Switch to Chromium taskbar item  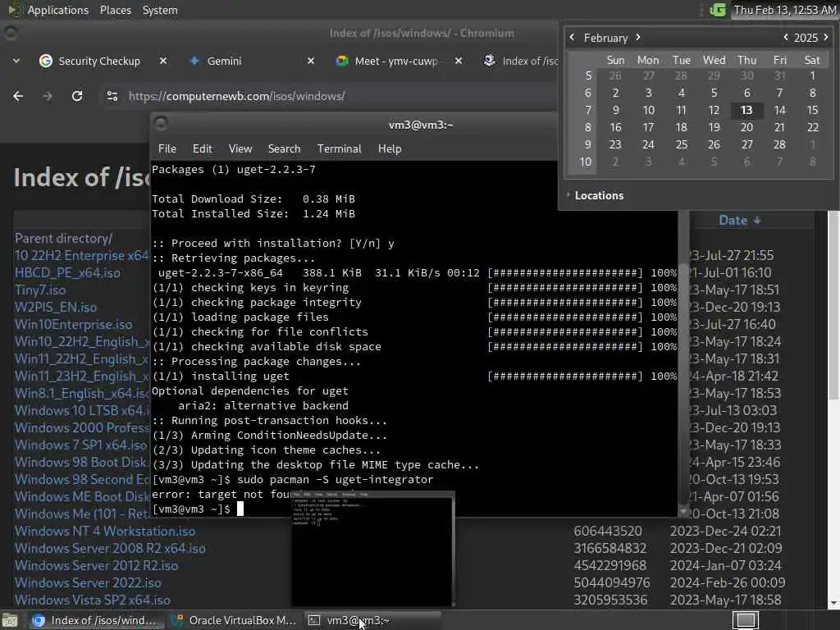pos(95,620)
